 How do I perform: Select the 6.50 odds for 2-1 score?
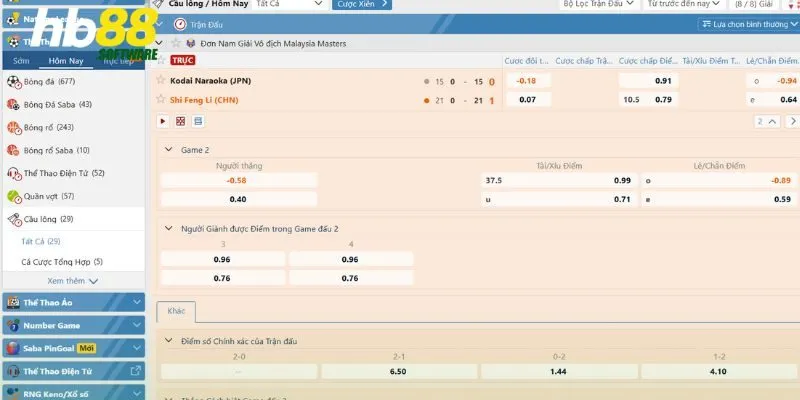click(x=397, y=371)
